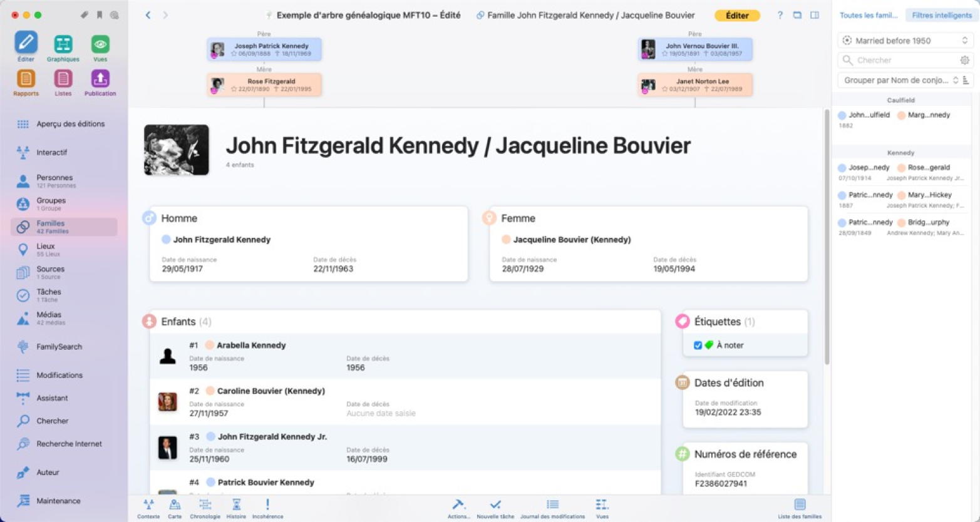Select the Kennedy family entry dated 28/09/1849
Screen dimensions: 980x522
(x=901, y=227)
